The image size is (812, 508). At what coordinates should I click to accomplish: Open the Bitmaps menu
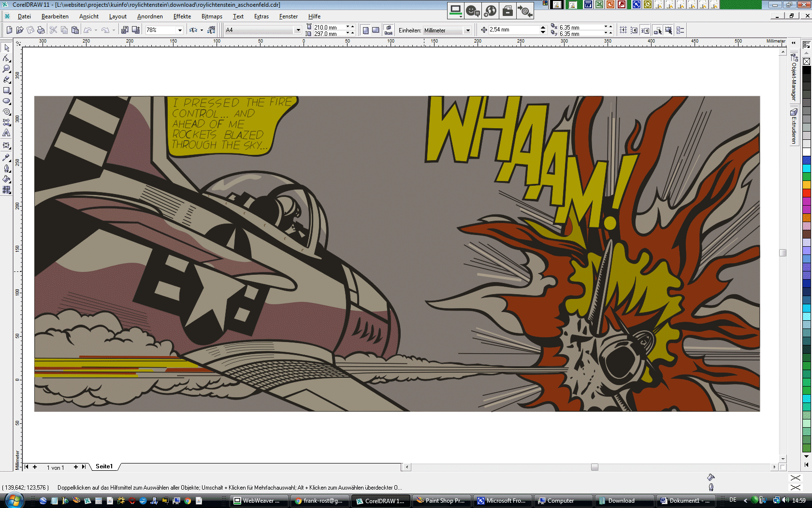click(212, 16)
